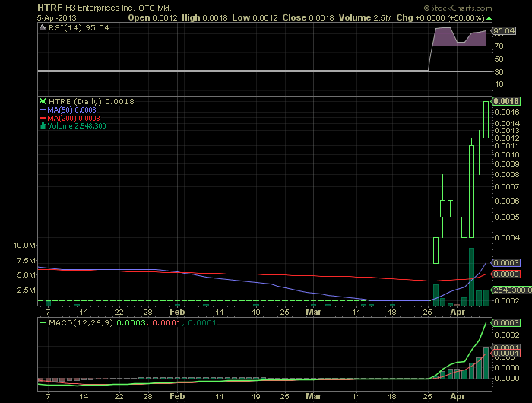Image resolution: width=532 pixels, height=403 pixels.
Task: Click the 70 level on RSI scale
Action: pyautogui.click(x=499, y=46)
